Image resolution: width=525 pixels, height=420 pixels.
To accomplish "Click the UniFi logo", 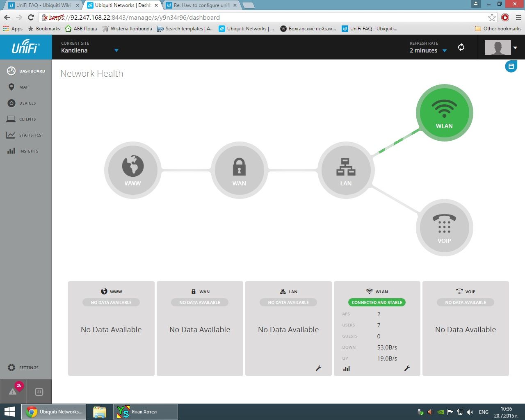I will pos(26,47).
